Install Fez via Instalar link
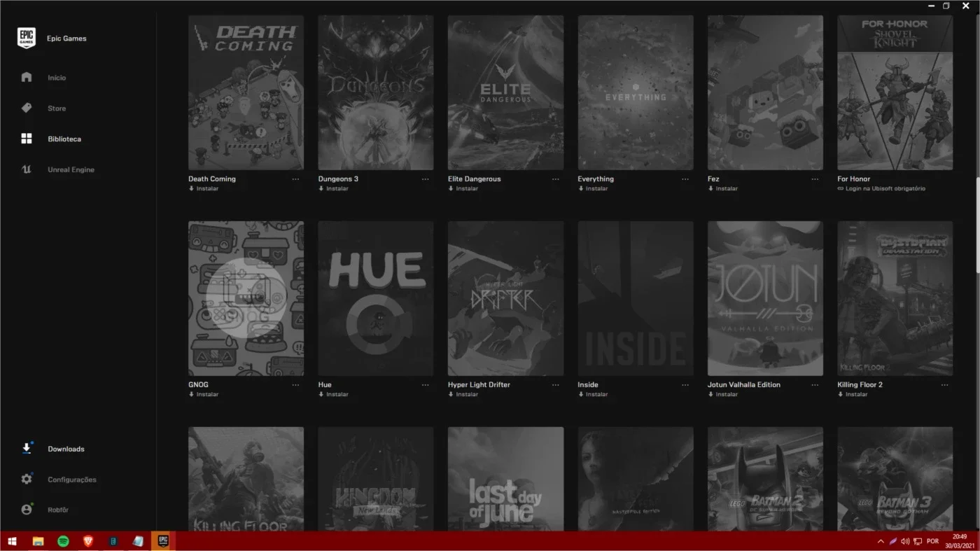The width and height of the screenshot is (980, 551). 723,188
